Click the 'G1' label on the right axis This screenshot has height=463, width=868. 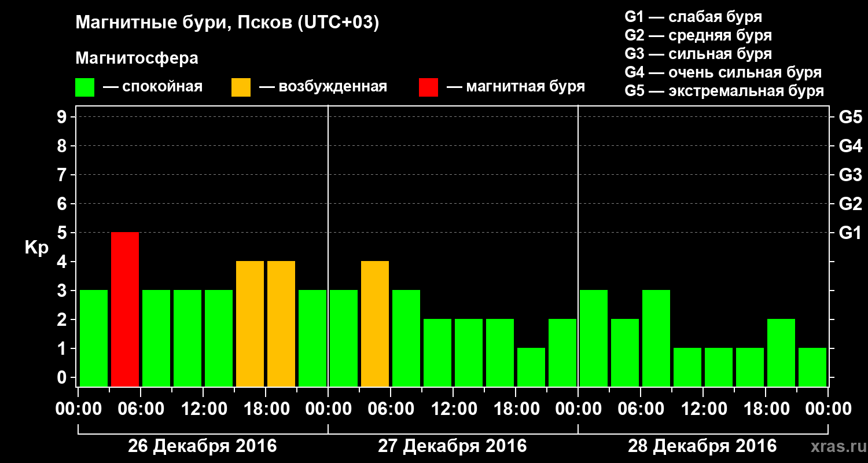(850, 233)
